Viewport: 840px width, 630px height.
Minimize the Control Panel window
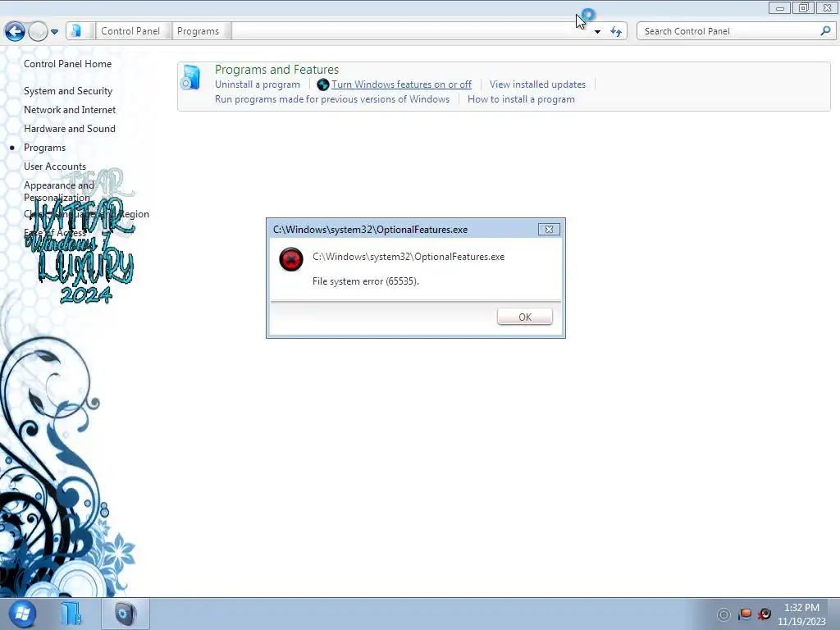click(779, 8)
